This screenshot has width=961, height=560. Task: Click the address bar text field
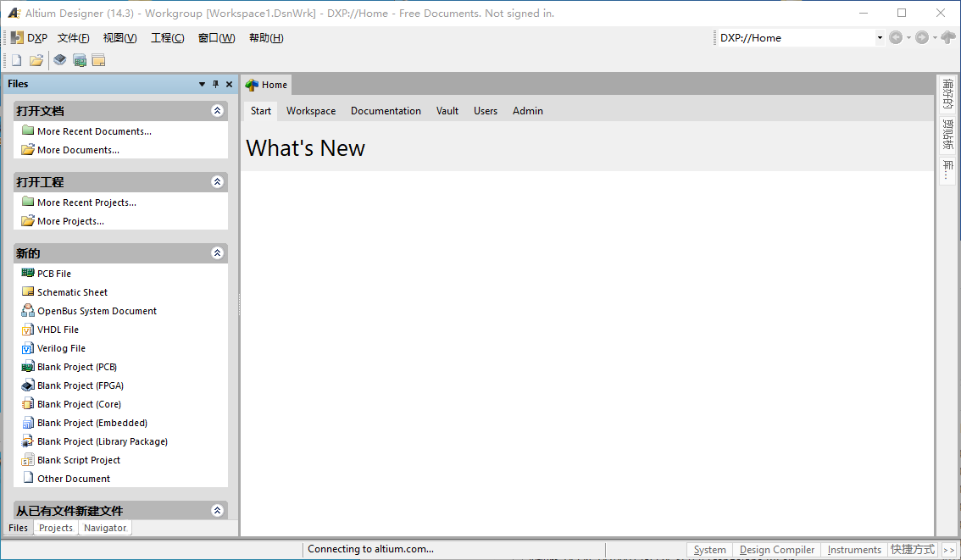point(793,37)
